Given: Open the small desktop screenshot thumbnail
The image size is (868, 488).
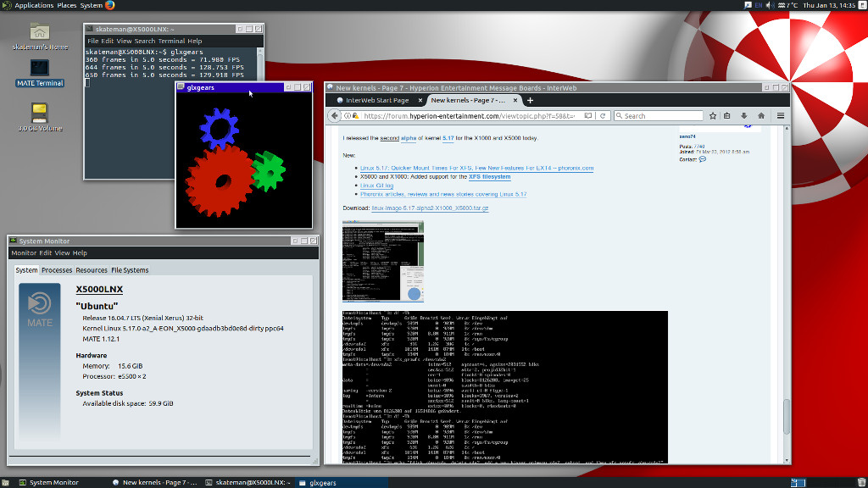Looking at the screenshot, I should pos(383,261).
